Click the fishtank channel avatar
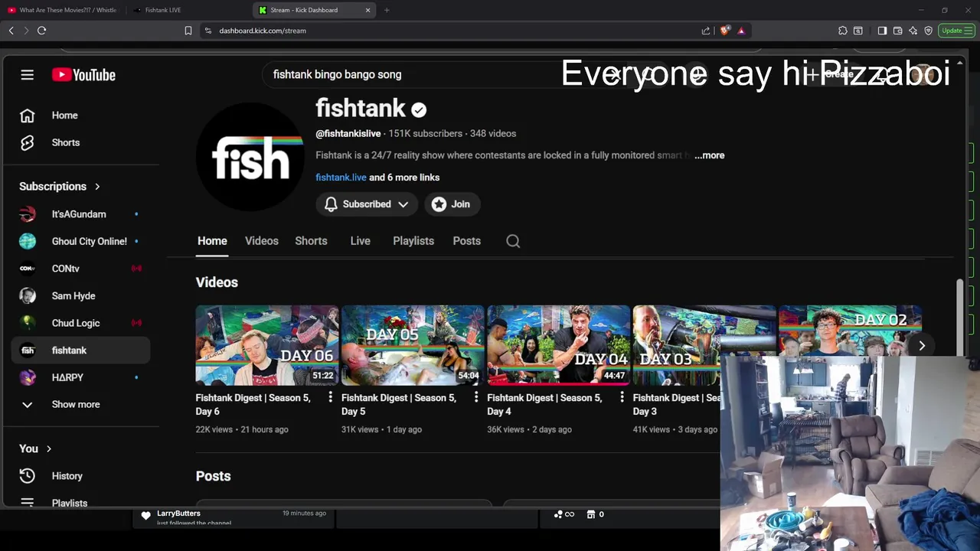Image resolution: width=980 pixels, height=551 pixels. coord(251,157)
